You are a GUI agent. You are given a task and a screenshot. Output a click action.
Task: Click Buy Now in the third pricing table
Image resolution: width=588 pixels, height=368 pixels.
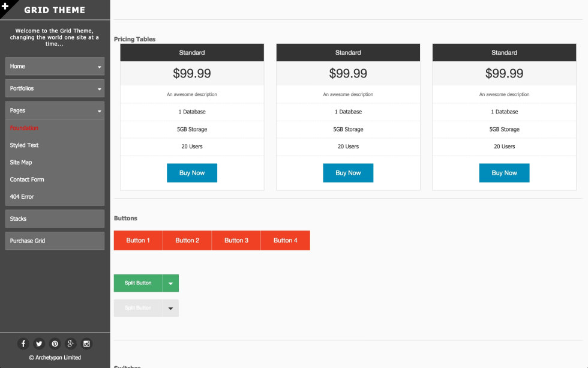pyautogui.click(x=505, y=173)
